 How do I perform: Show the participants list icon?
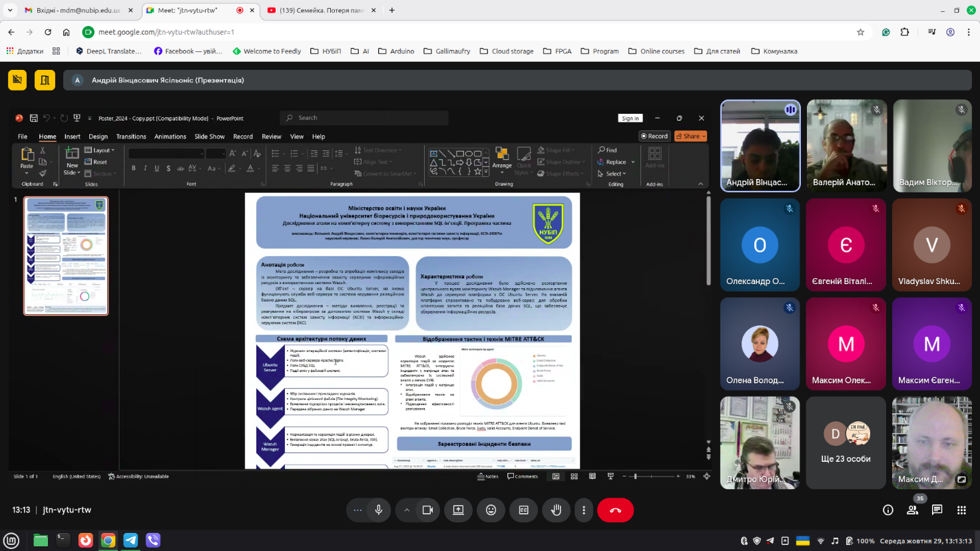point(912,510)
